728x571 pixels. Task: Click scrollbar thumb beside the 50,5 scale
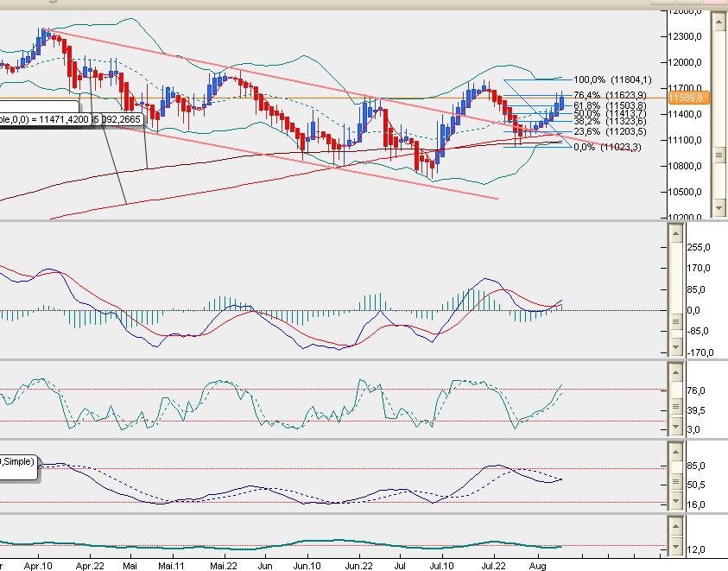[x=675, y=482]
